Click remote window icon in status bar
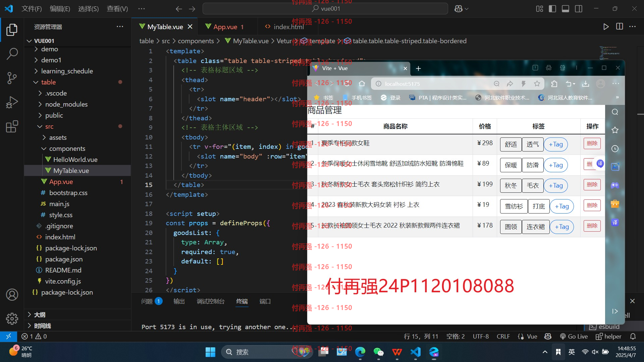 click(8, 336)
